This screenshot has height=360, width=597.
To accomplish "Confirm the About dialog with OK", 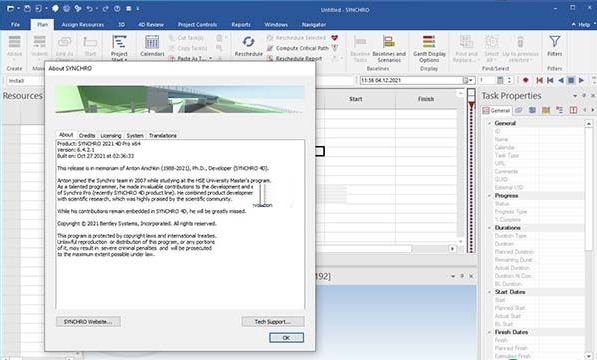I will pos(286,338).
